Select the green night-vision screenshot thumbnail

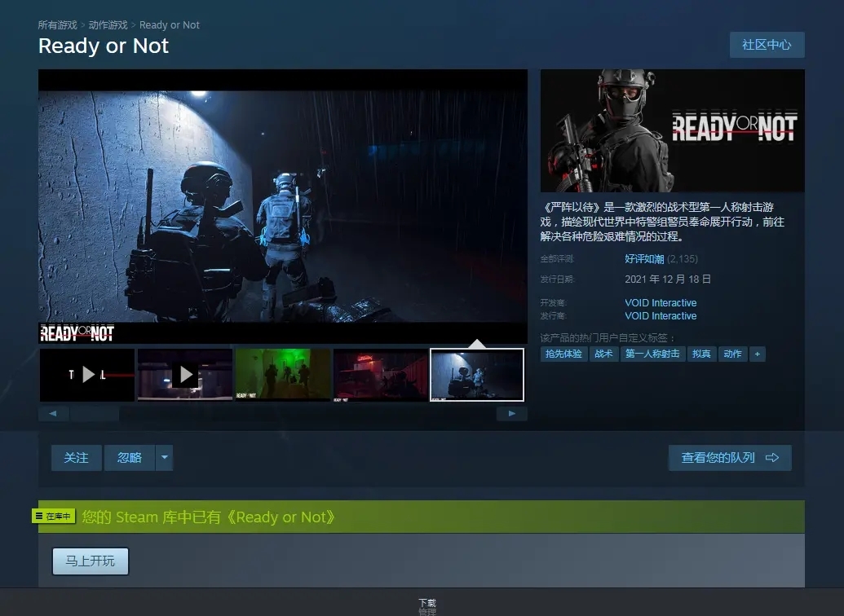pyautogui.click(x=283, y=375)
